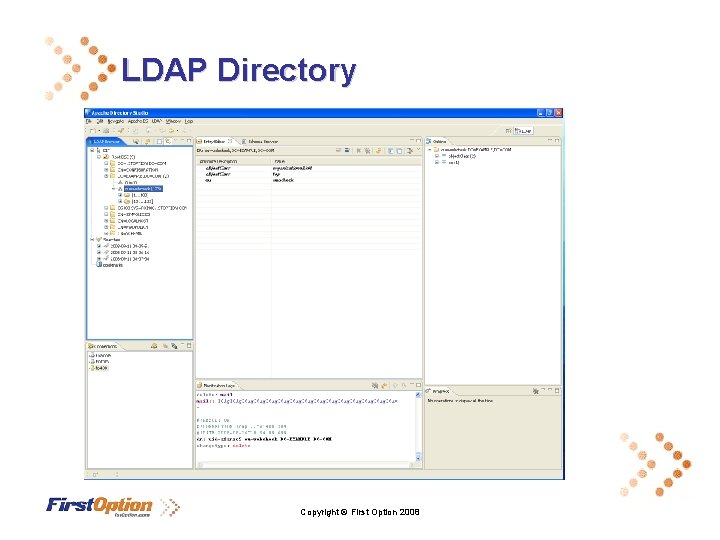Select the ou attribute row valued webcheck

(x=309, y=180)
